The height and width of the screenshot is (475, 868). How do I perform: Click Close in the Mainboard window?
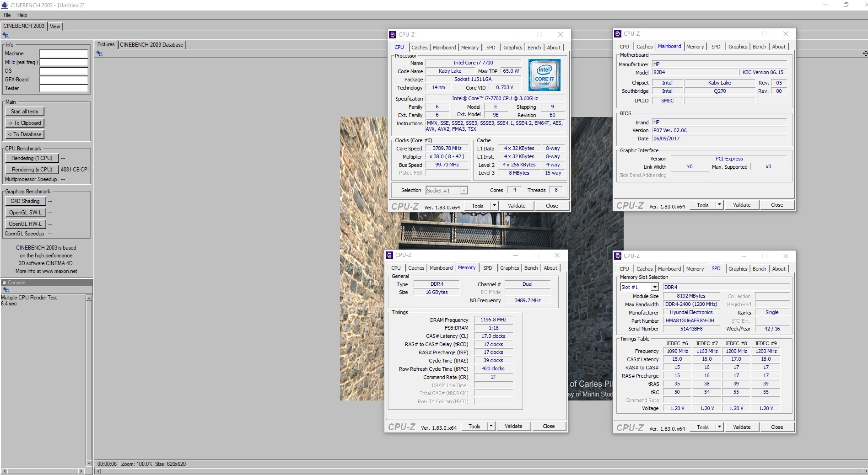click(777, 205)
